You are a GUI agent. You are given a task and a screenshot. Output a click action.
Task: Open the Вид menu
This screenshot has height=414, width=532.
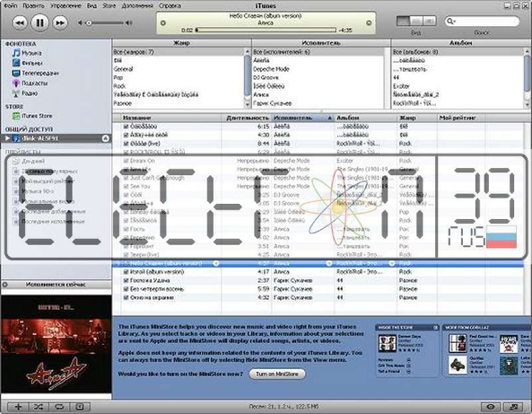tap(92, 5)
